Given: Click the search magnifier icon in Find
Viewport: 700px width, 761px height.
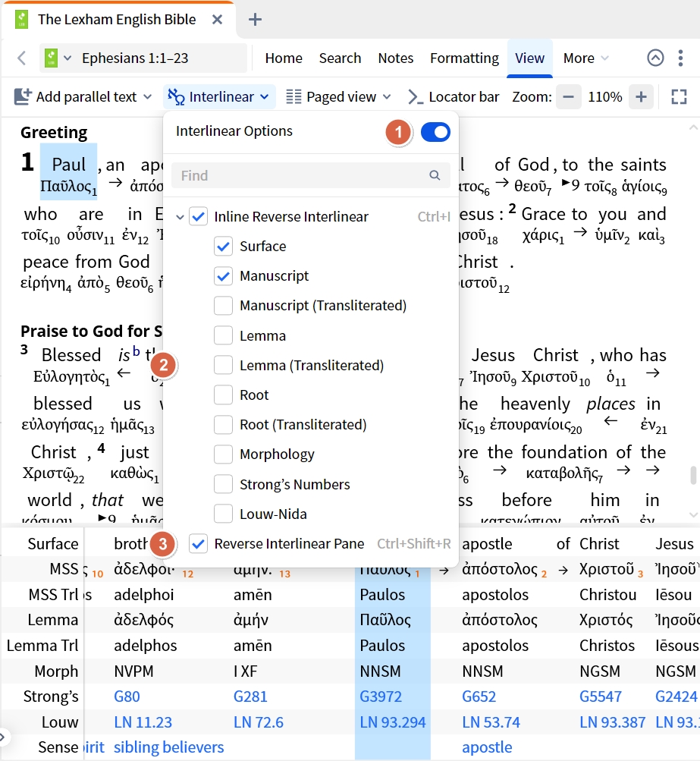Looking at the screenshot, I should [x=435, y=175].
